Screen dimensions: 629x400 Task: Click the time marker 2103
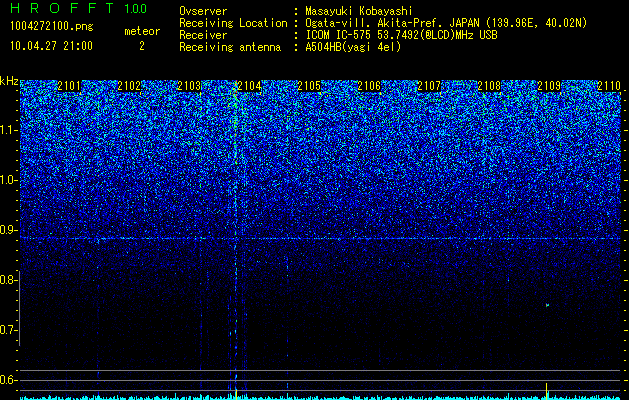click(189, 86)
